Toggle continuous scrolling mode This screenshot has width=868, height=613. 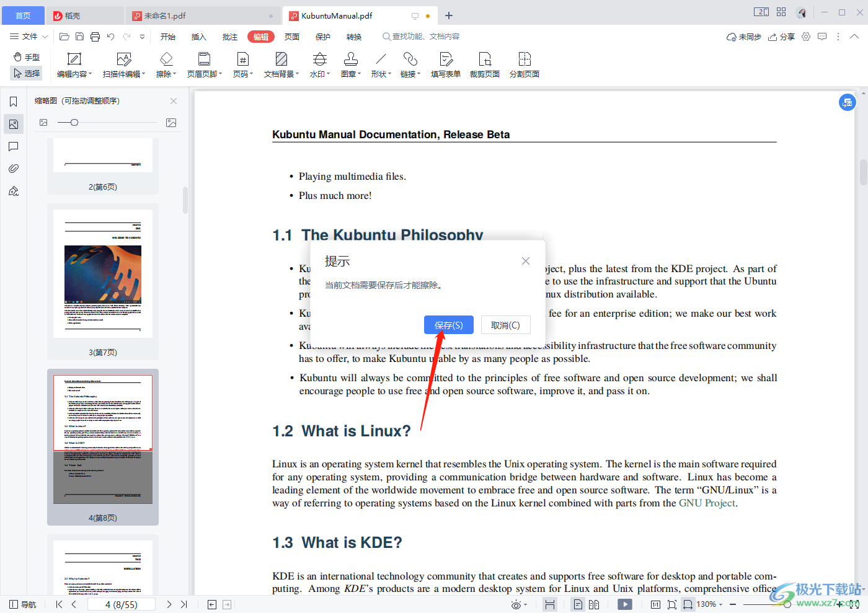click(x=550, y=604)
